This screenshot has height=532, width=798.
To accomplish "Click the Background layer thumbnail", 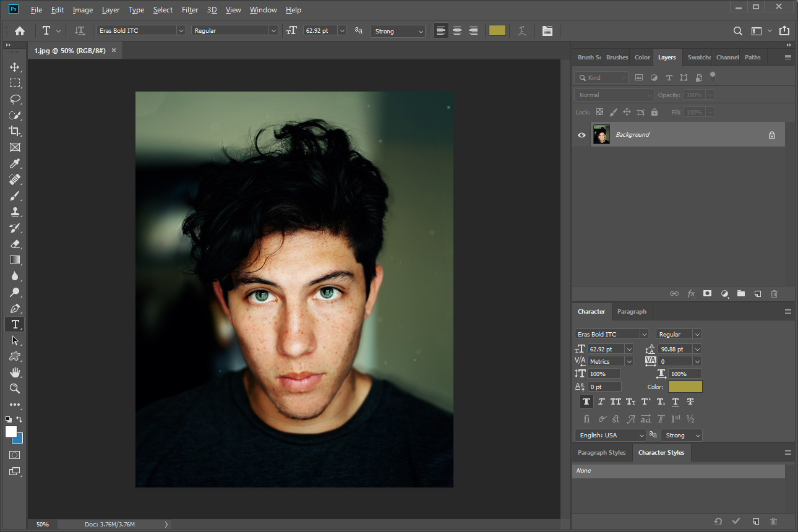I will [601, 134].
